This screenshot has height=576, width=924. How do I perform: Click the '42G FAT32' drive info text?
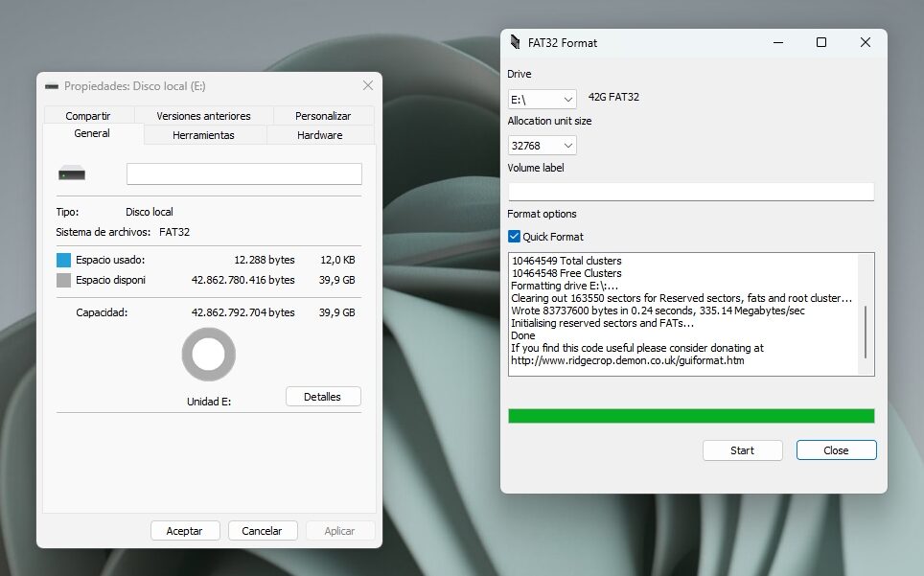coord(613,97)
